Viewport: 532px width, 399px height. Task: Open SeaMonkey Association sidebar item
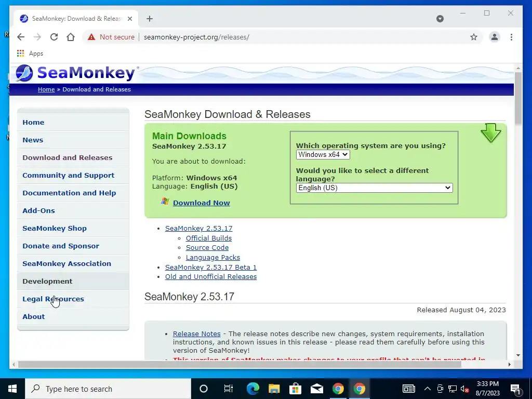click(x=73, y=263)
